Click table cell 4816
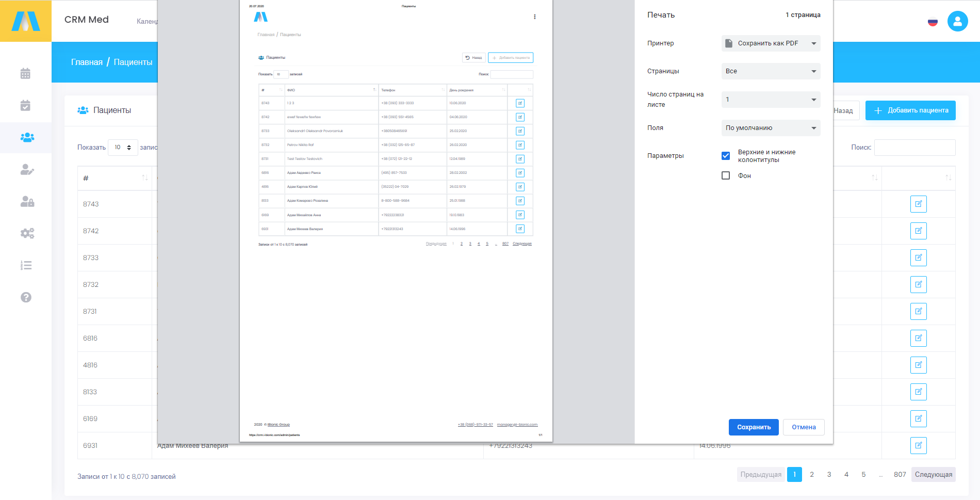Viewport: 980px width, 500px height. [x=115, y=365]
